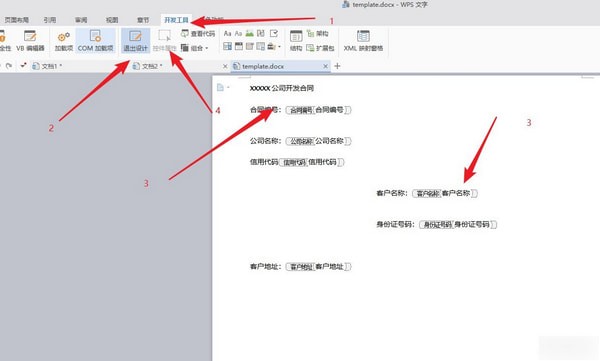
Task: Click the 合同编号: label text
Action: pyautogui.click(x=266, y=110)
